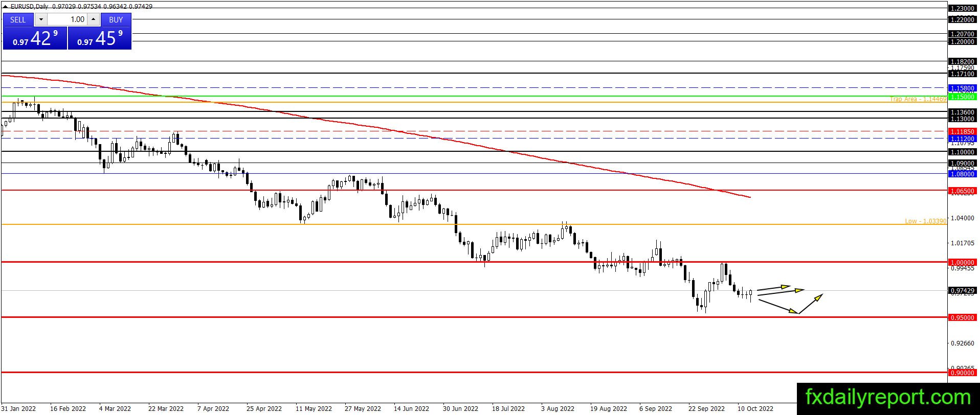Click the blue 1.08000 price label
This screenshot has width=980, height=415.
pyautogui.click(x=962, y=174)
